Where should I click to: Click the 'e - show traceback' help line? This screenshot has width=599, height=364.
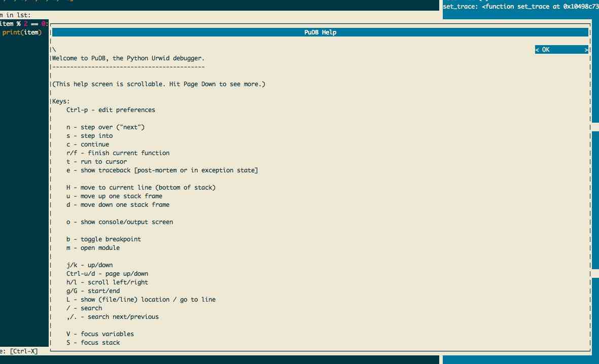tap(162, 170)
